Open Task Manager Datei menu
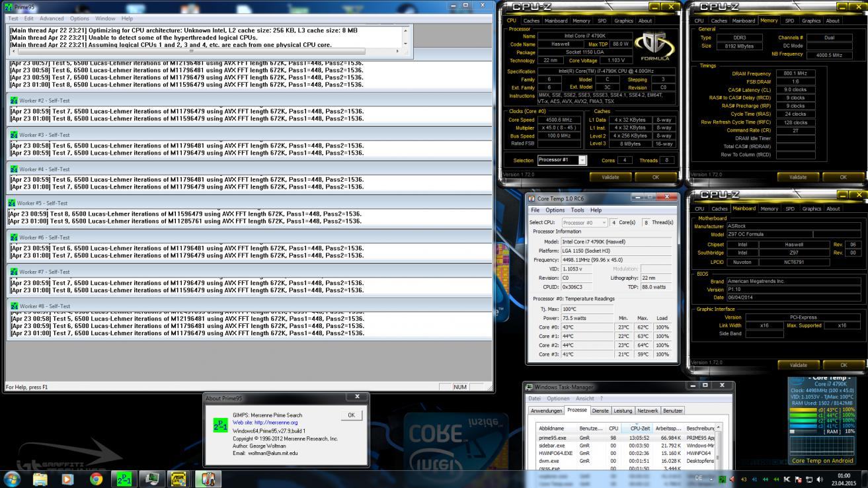 (x=535, y=399)
